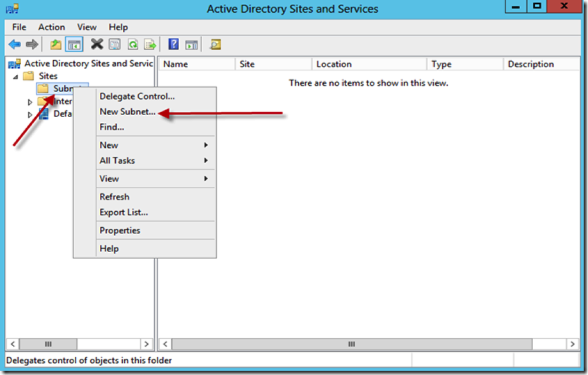Open the File menu
The height and width of the screenshot is (375, 588).
19,27
